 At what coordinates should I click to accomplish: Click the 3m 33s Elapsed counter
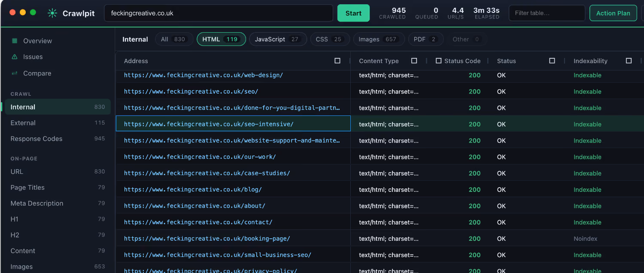point(487,13)
